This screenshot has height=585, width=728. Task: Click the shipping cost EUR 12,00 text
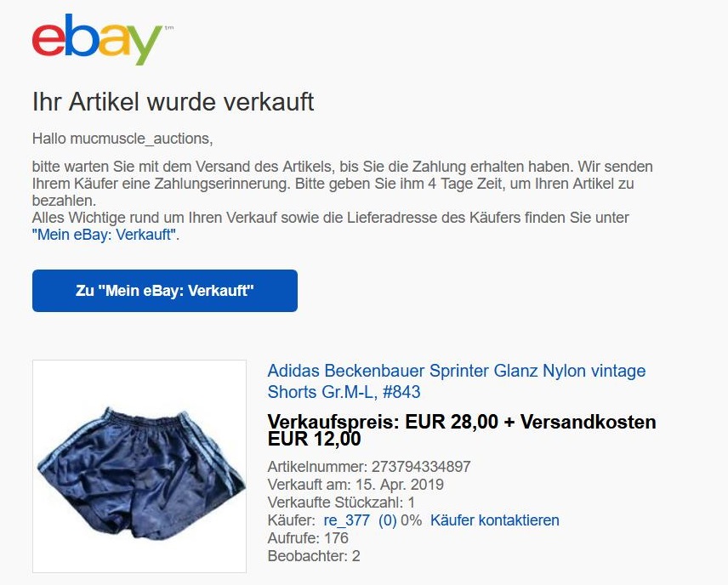pos(315,439)
